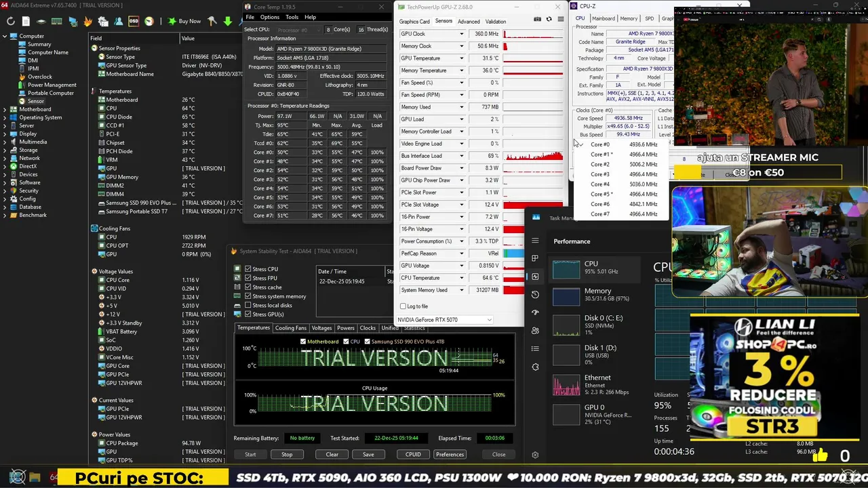Viewport: 868px width, 488px height.
Task: Click the Stop button in stability test
Action: click(287, 455)
